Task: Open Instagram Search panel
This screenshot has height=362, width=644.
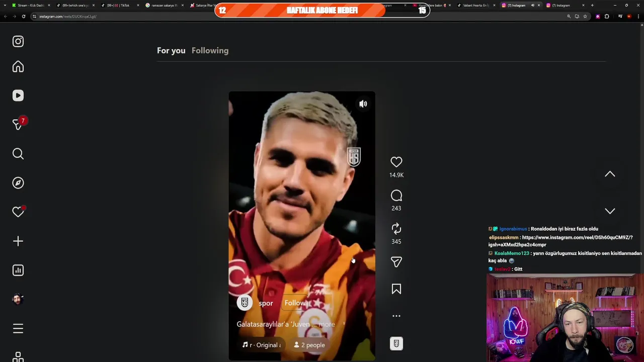Action: click(18, 154)
